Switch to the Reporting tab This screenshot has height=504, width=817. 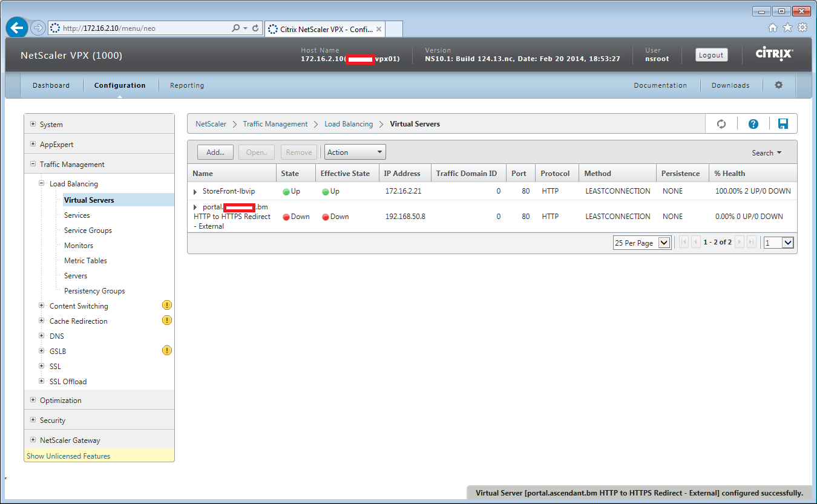coord(187,85)
